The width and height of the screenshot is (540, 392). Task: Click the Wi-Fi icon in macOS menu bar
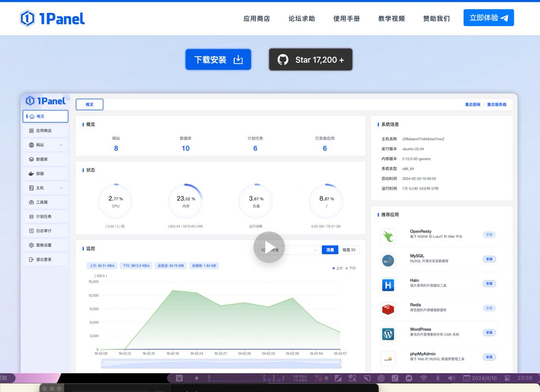[423, 378]
